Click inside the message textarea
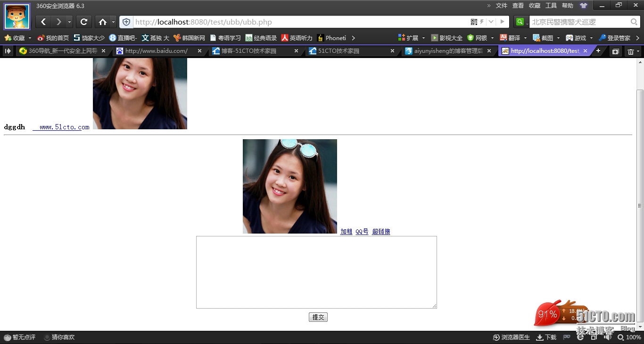 click(316, 272)
